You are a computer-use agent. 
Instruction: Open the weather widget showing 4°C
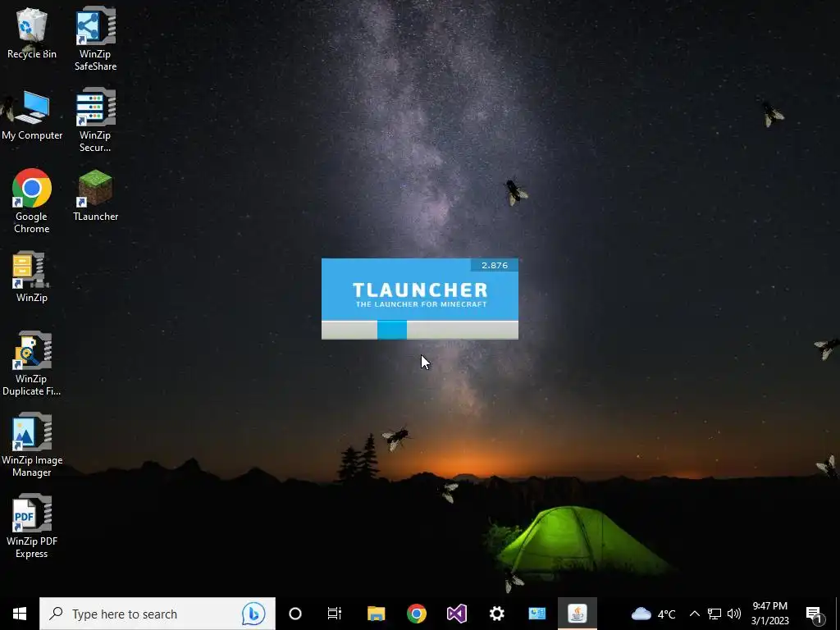coord(653,614)
